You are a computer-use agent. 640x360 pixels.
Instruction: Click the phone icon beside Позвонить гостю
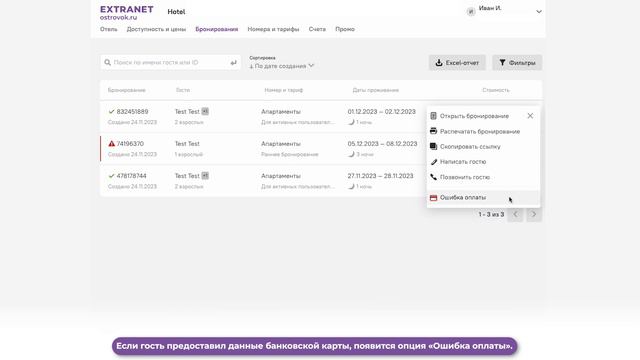(433, 177)
